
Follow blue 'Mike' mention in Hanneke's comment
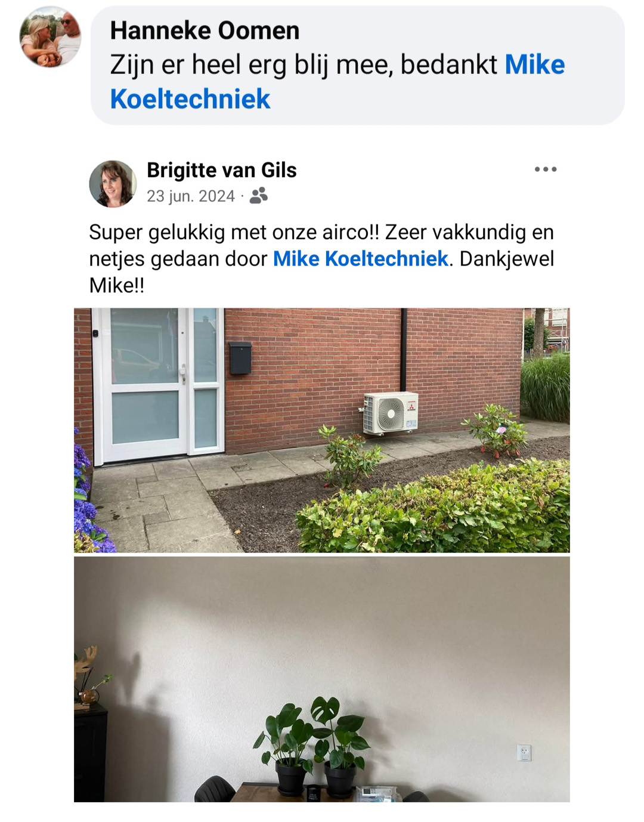[535, 64]
